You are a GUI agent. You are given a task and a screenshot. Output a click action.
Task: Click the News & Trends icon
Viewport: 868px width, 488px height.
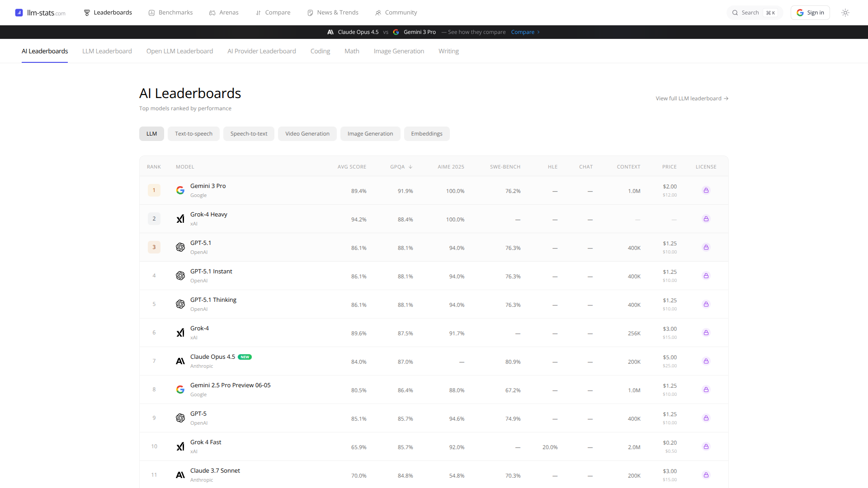click(310, 12)
